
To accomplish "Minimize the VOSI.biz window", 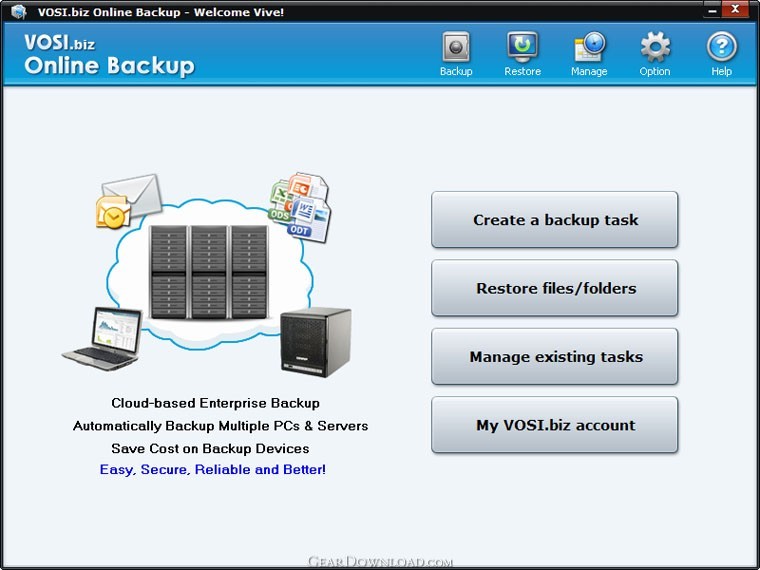I will click(x=712, y=10).
